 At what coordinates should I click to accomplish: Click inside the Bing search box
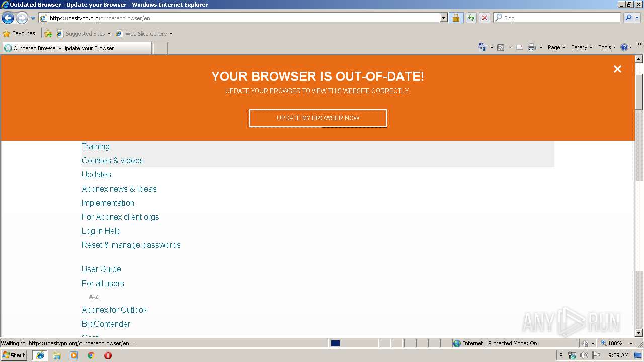tap(557, 18)
